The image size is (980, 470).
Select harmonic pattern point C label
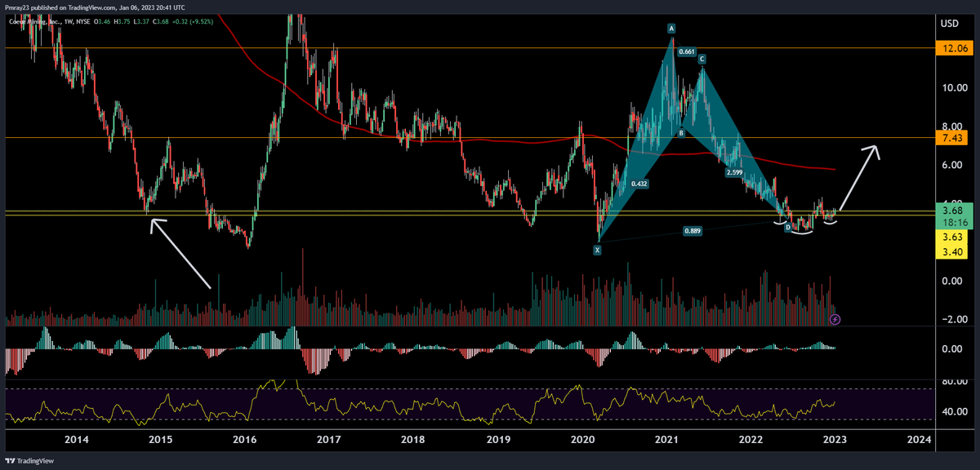(702, 59)
